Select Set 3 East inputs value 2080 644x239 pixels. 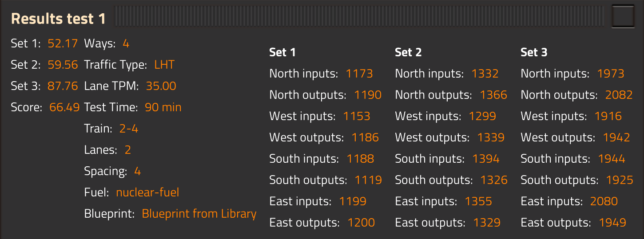604,201
